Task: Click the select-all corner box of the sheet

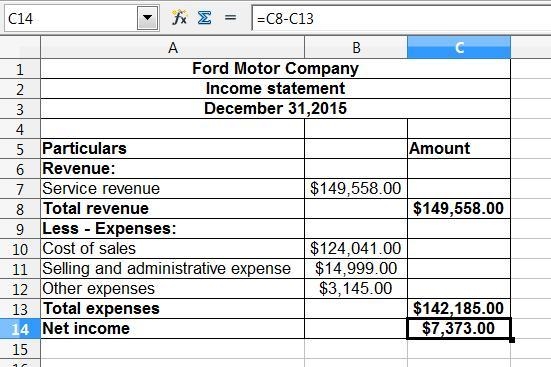Action: [20, 47]
